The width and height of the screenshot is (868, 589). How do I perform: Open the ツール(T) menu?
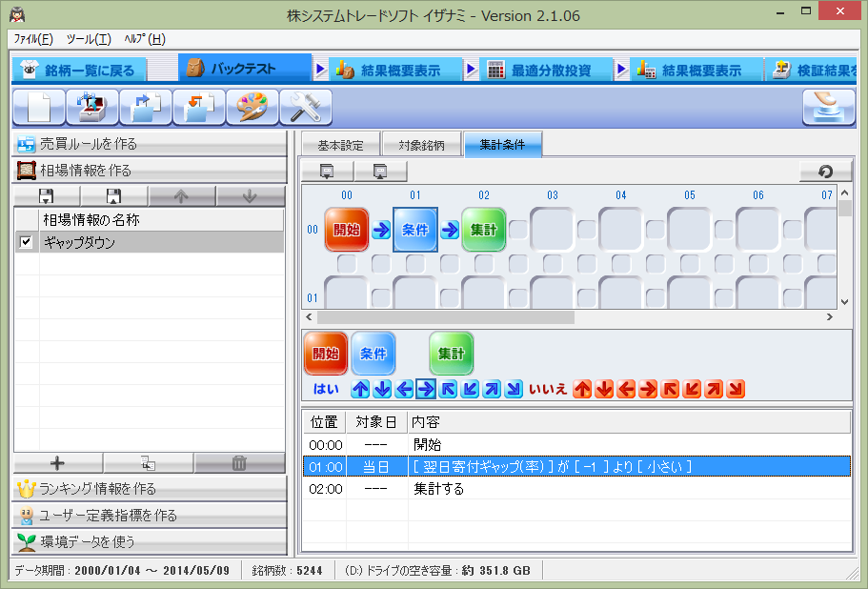click(89, 39)
